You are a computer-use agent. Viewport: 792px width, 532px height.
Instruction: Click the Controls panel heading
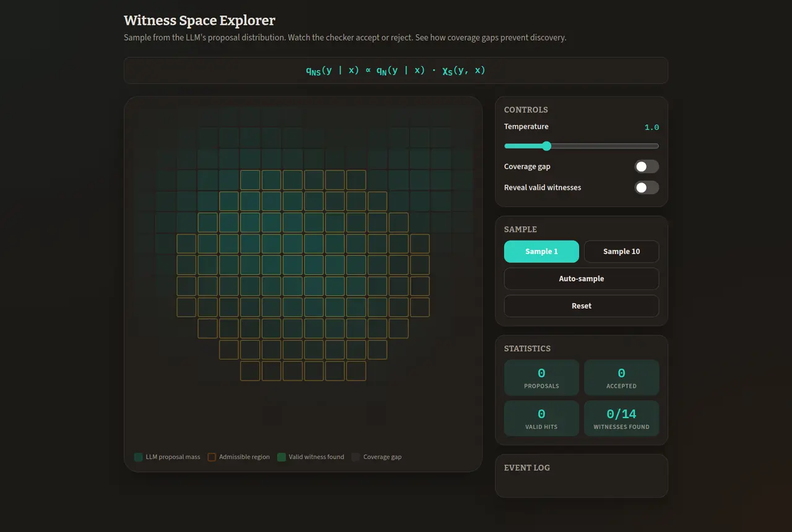point(526,109)
